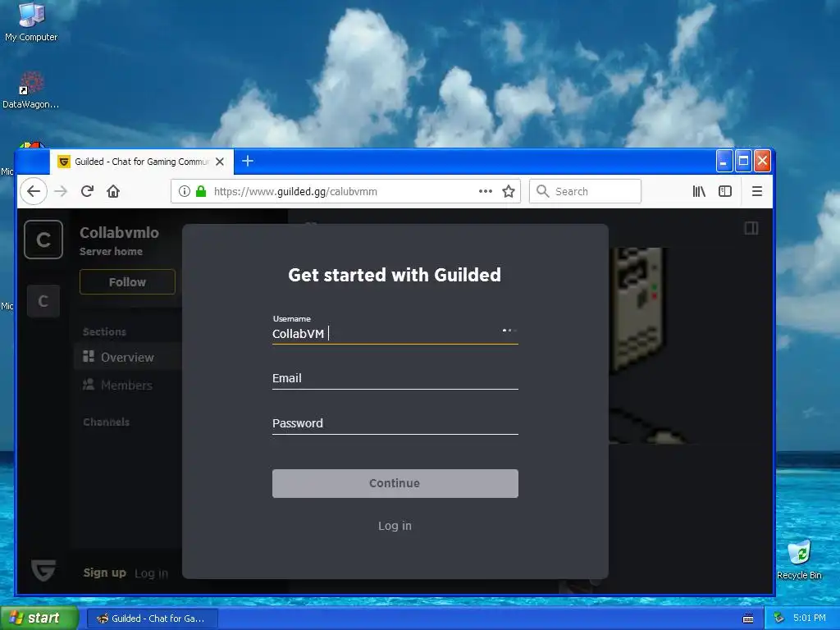Select the Guilded - Chat for Gaming tab
The width and height of the screenshot is (840, 630).
pyautogui.click(x=141, y=162)
